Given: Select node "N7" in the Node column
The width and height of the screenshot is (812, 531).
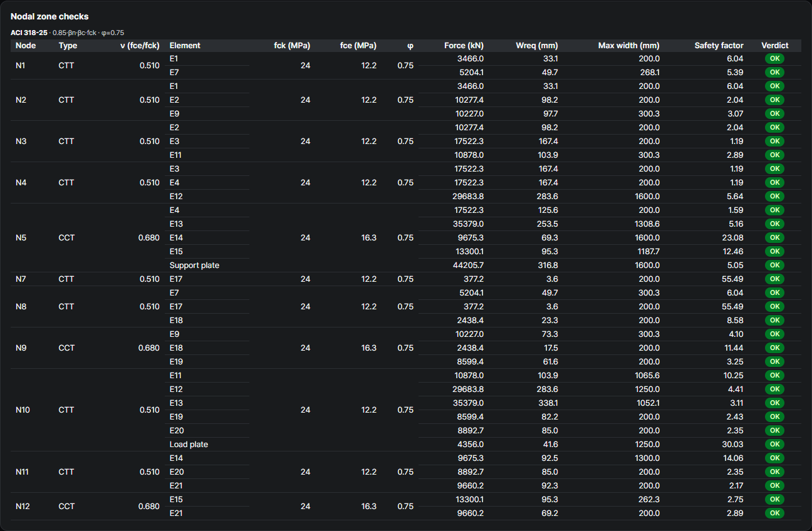Looking at the screenshot, I should [x=21, y=279].
